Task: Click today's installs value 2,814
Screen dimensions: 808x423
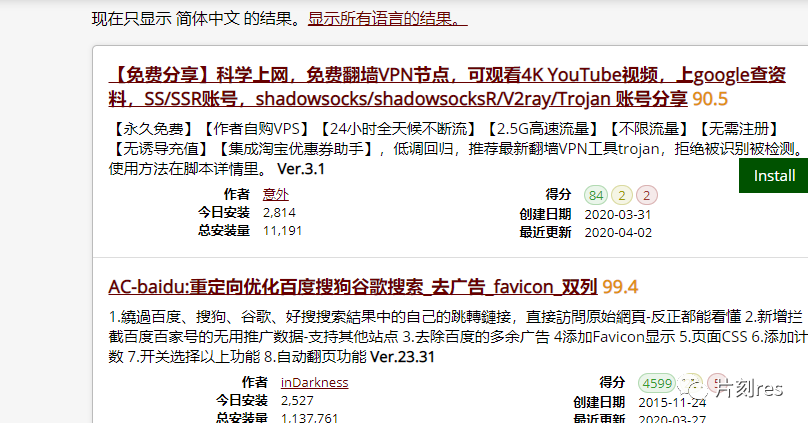Action: coord(279,212)
